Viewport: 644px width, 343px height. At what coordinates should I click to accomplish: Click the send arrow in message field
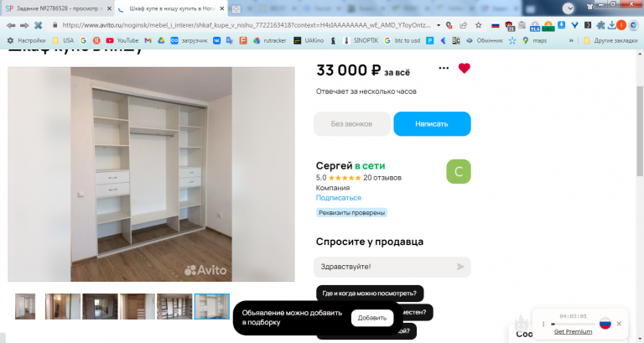point(460,267)
